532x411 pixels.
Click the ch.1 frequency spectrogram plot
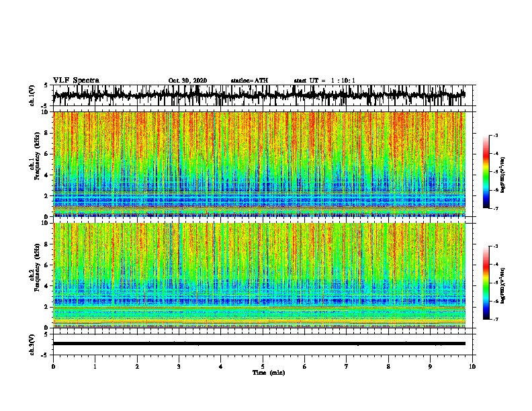(x=259, y=164)
